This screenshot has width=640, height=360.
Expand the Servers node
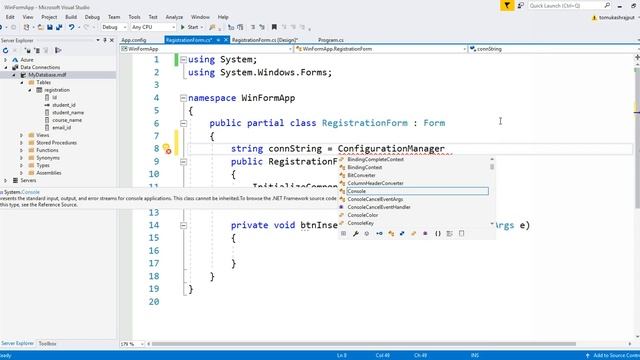5,180
